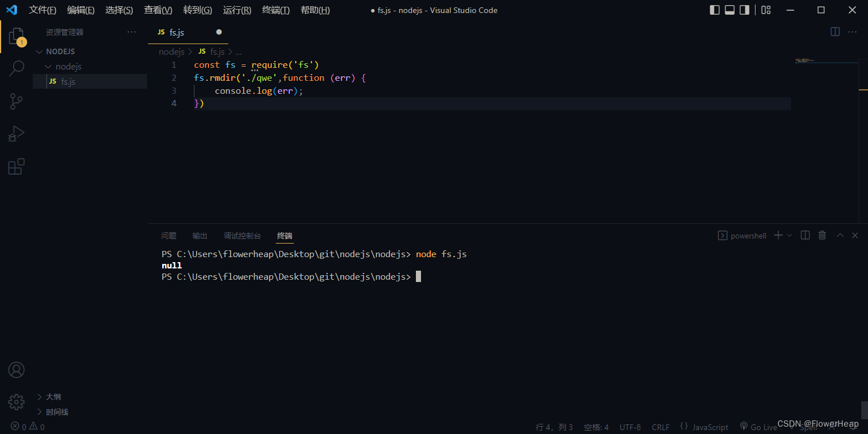Open the 终端(T) menu
Viewport: 868px width, 434px height.
tap(276, 10)
